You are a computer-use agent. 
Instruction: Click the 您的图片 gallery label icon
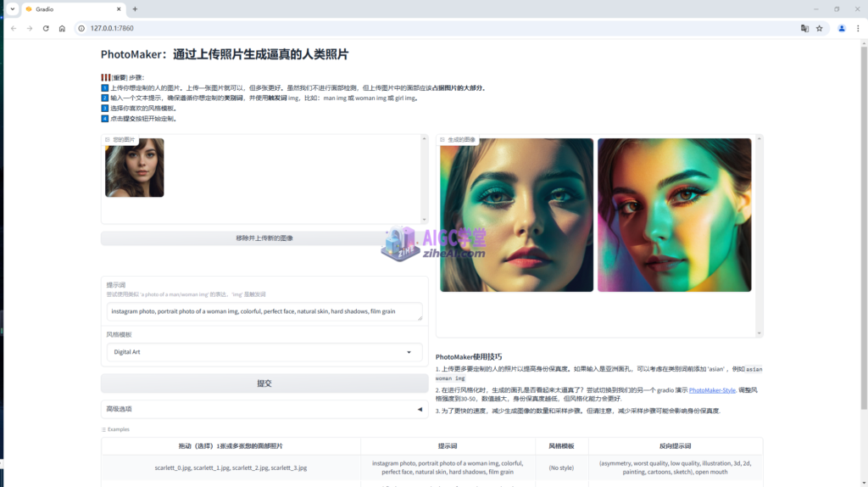tap(108, 140)
